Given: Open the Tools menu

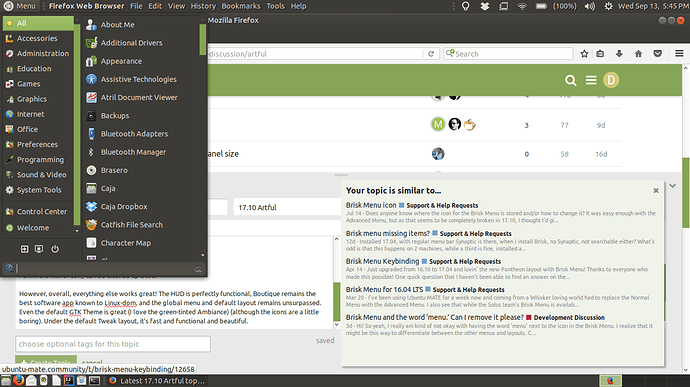Looking at the screenshot, I should pos(275,6).
